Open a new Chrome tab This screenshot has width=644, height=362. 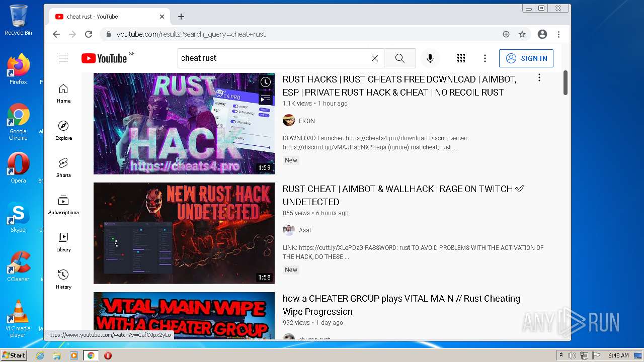(x=181, y=17)
